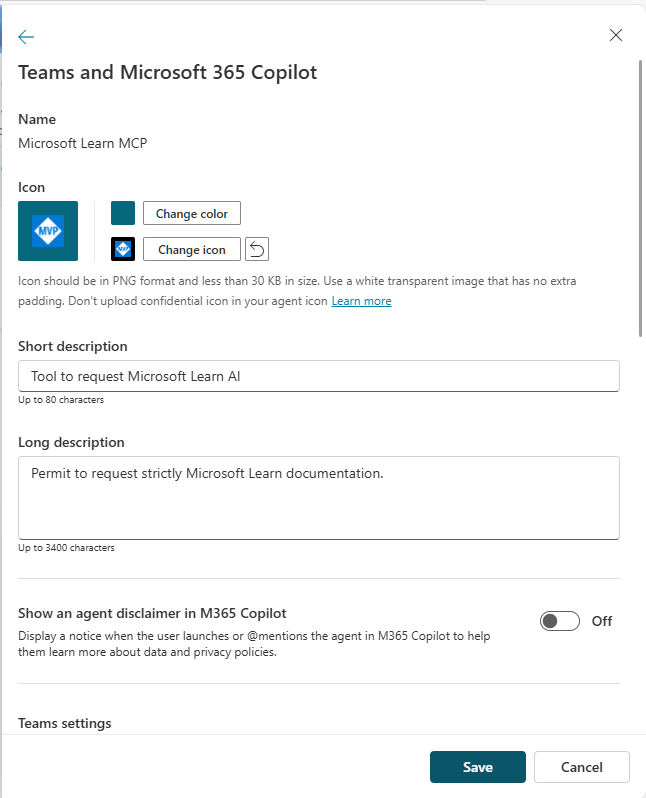Screen dimensions: 646x798
Task: Click the vertical scrollbar on the right
Action: tap(640, 200)
